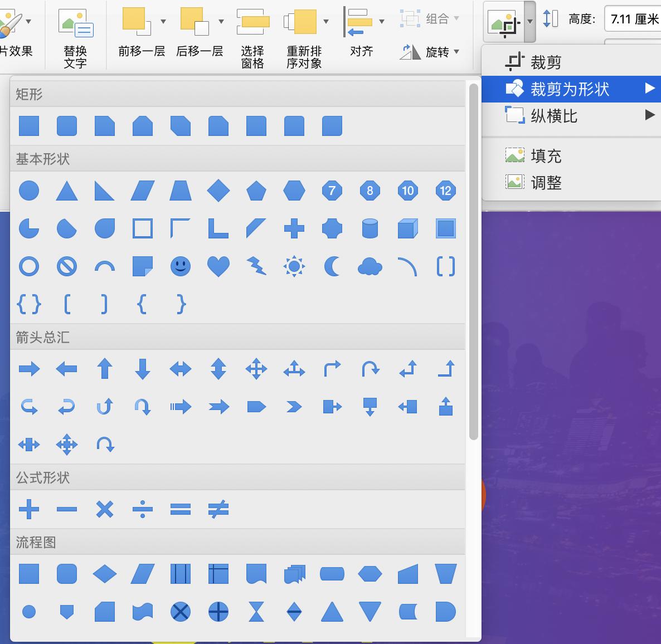Select 调整 (Fit) menu item
Viewport: 661px width, 644px height.
(x=571, y=183)
